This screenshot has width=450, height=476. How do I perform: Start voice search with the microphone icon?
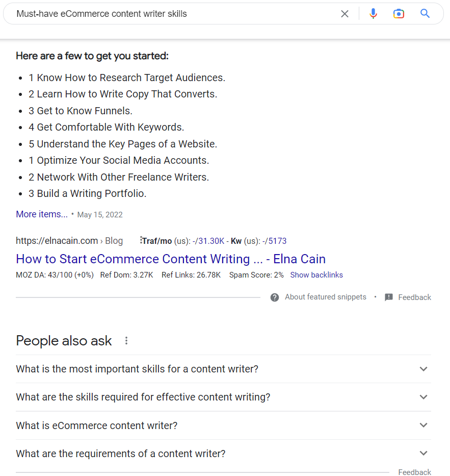pos(373,14)
